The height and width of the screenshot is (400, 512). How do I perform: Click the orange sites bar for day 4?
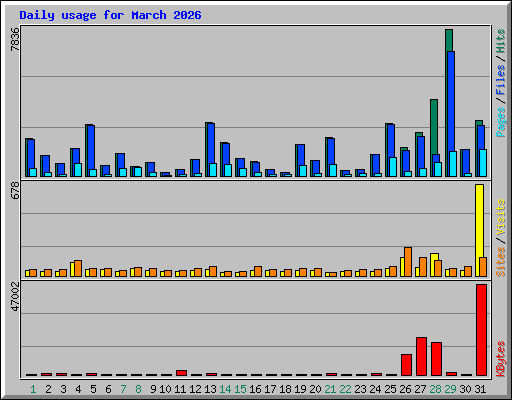pos(78,268)
